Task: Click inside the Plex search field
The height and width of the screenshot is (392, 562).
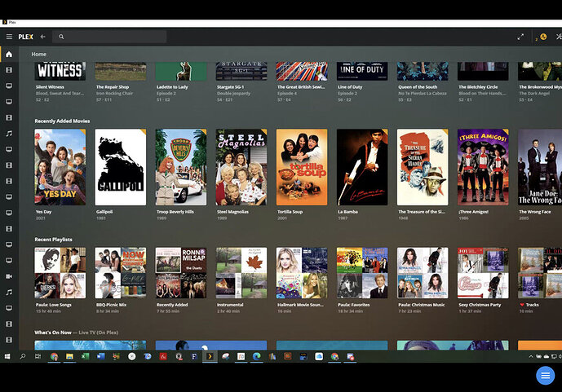Action: pyautogui.click(x=109, y=37)
